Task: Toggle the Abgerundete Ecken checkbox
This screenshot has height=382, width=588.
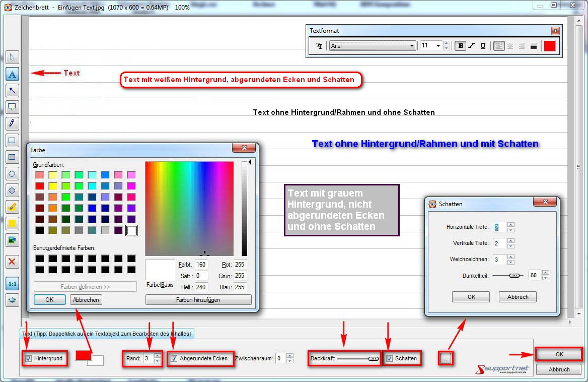Action: coord(174,359)
